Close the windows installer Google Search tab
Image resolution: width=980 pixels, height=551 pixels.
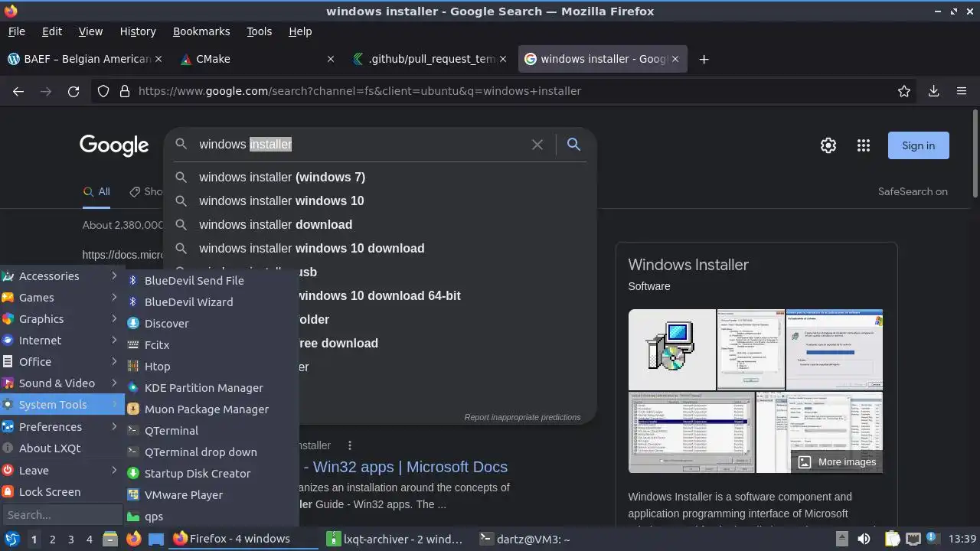point(675,59)
